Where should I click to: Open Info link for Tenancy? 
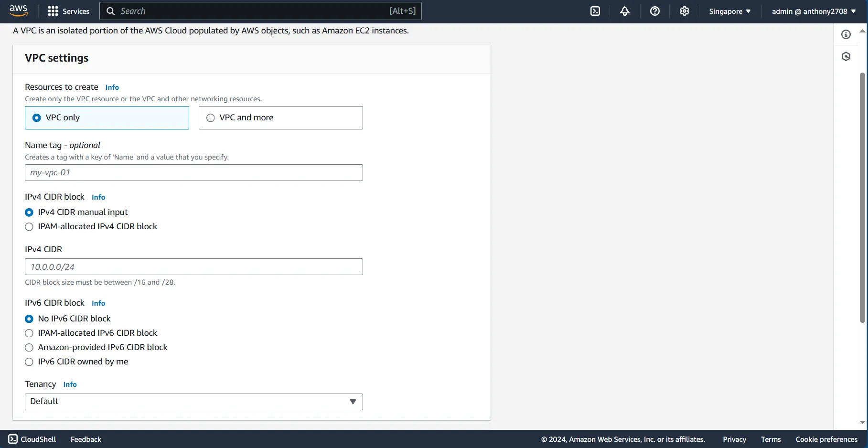(70, 384)
